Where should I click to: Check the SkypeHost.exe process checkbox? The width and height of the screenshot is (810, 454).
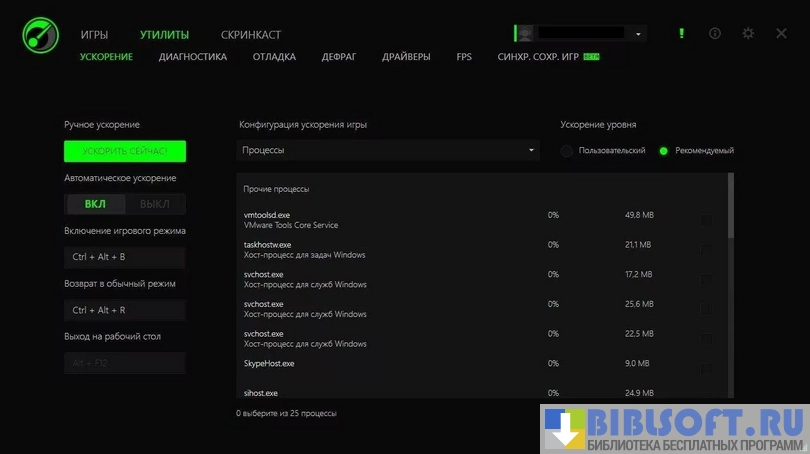[x=706, y=367]
